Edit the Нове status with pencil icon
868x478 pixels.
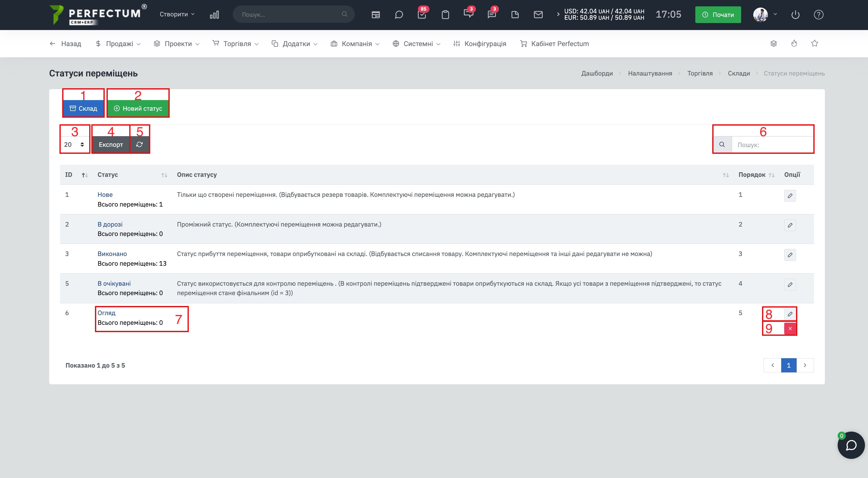click(x=790, y=196)
